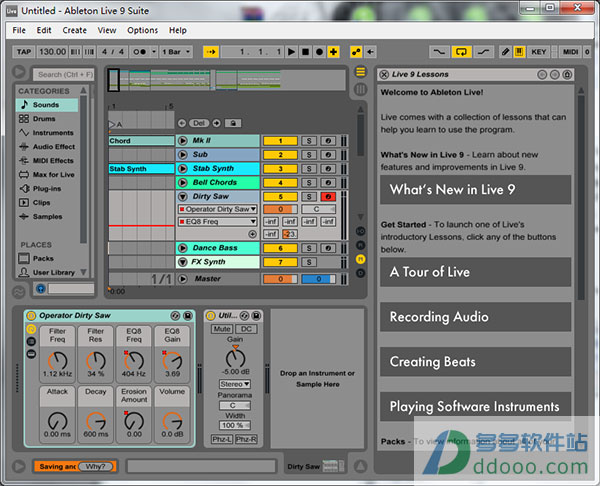
Task: Open the File menu
Action: [19, 30]
